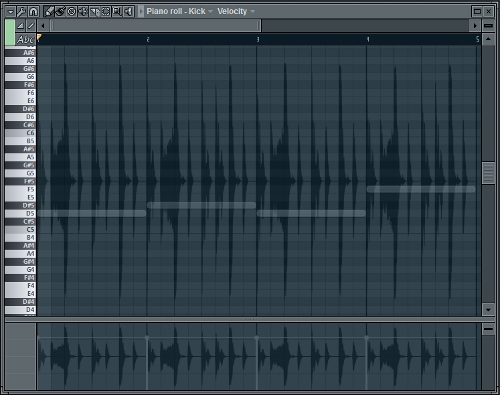500x395 pixels.
Task: Click bar 3 marker on timeline ruler
Action: (257, 39)
